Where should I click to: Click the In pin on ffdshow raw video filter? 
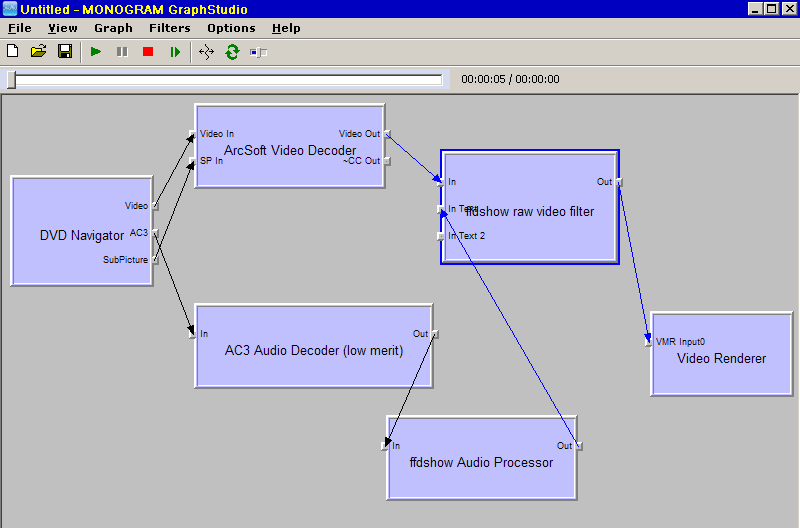pyautogui.click(x=440, y=182)
